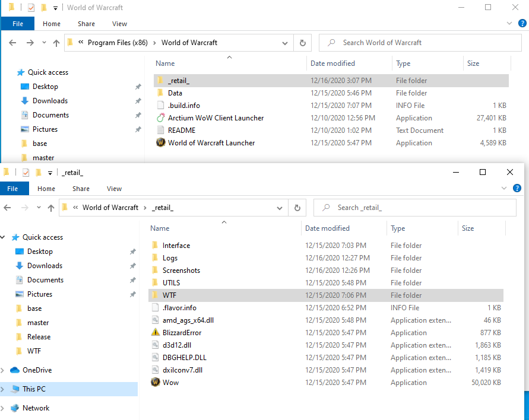Open View tab in World of Warcraft window
This screenshot has width=529, height=420.
pos(119,24)
